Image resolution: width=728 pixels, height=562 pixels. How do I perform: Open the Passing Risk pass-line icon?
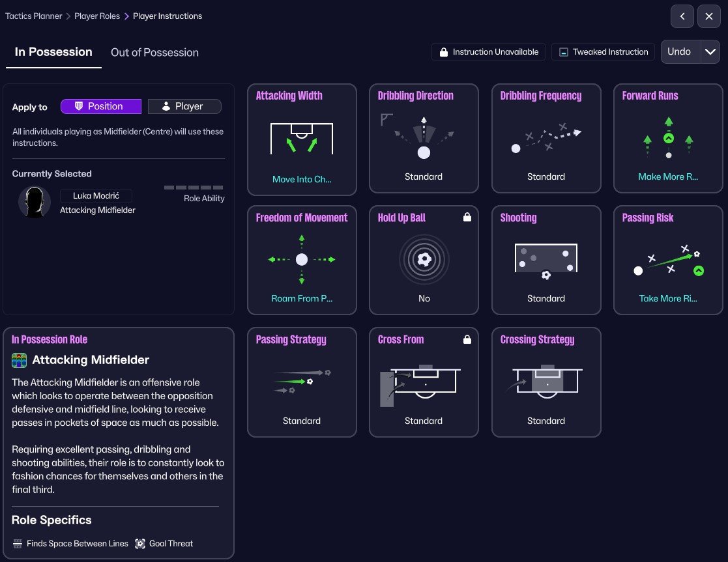pyautogui.click(x=668, y=260)
